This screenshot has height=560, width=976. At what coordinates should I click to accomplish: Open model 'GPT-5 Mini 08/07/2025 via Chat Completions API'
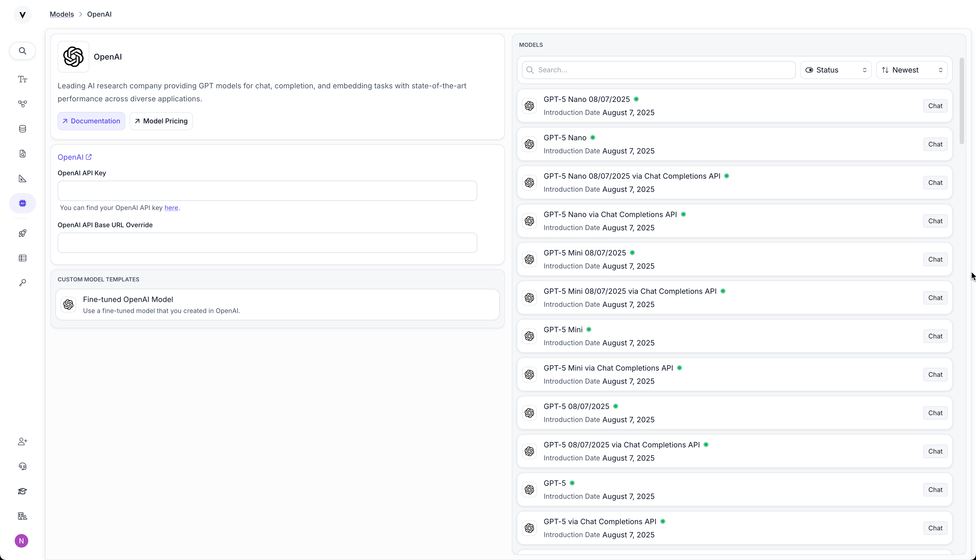[x=735, y=298]
